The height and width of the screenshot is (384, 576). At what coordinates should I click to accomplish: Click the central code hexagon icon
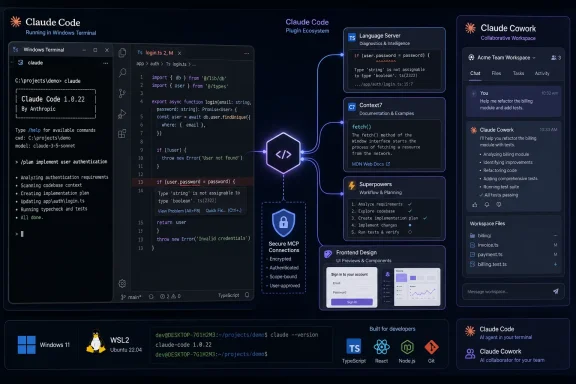click(283, 154)
